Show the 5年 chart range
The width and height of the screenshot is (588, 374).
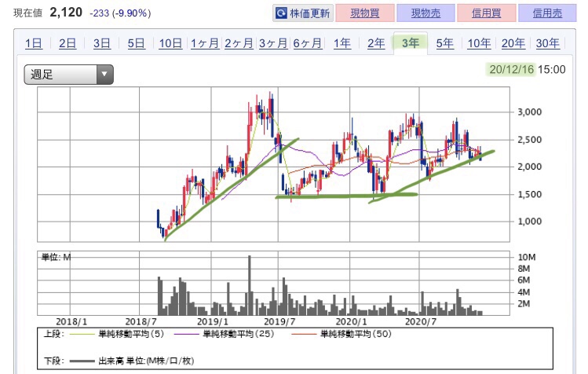pyautogui.click(x=444, y=43)
